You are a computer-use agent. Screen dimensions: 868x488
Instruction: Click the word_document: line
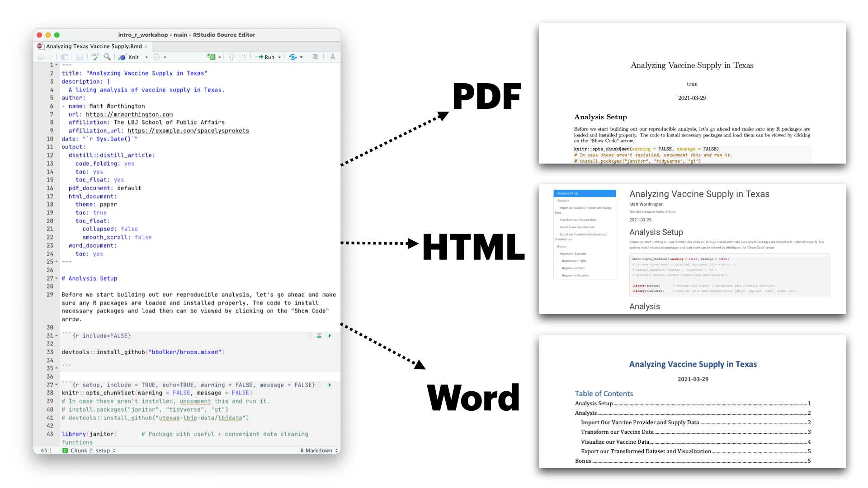pos(93,245)
